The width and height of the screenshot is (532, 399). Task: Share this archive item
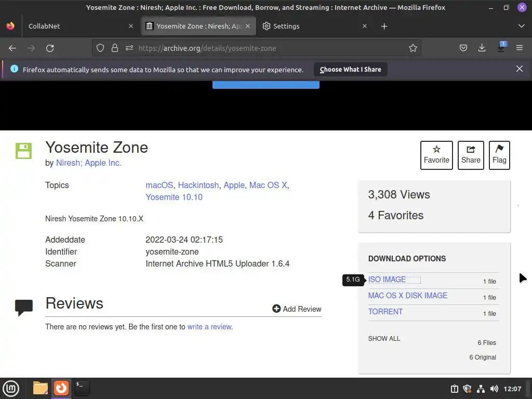tap(471, 155)
